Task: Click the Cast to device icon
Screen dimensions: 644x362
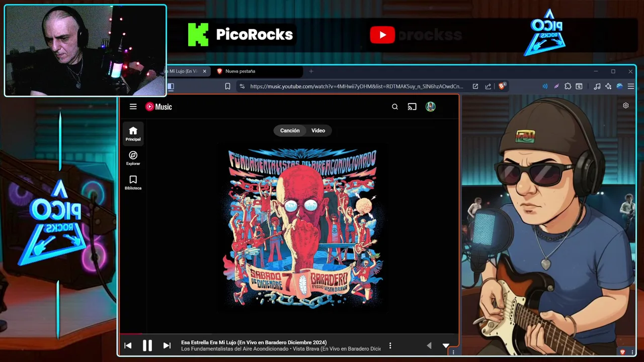Action: (x=412, y=107)
